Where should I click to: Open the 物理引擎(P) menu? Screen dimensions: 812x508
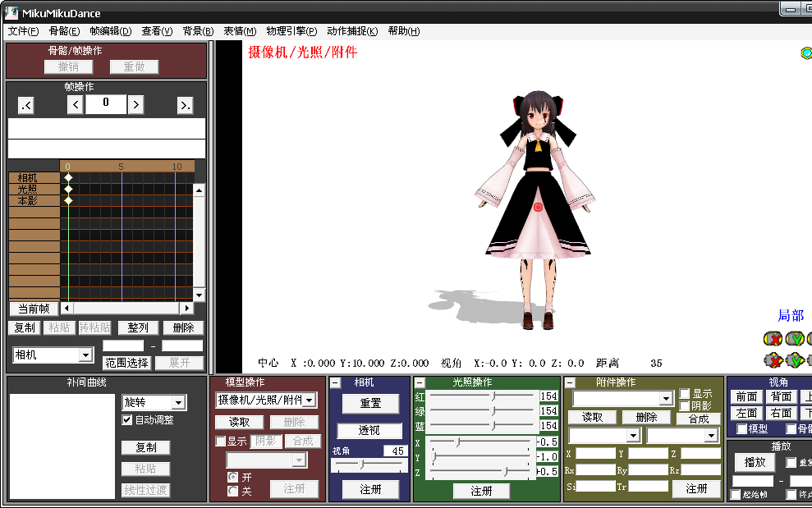(x=291, y=31)
